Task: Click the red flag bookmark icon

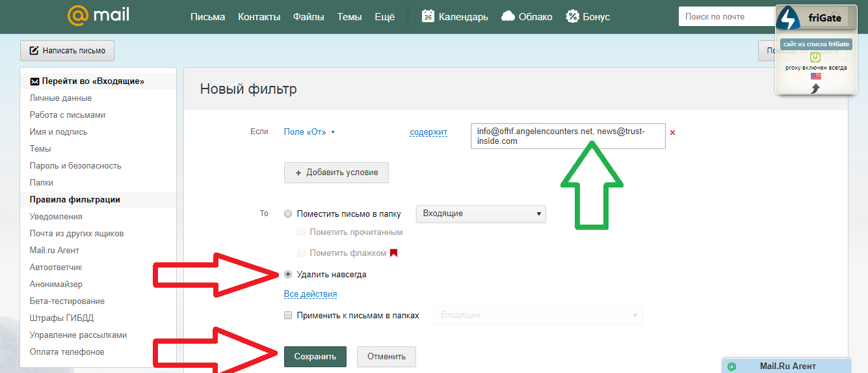Action: point(393,253)
